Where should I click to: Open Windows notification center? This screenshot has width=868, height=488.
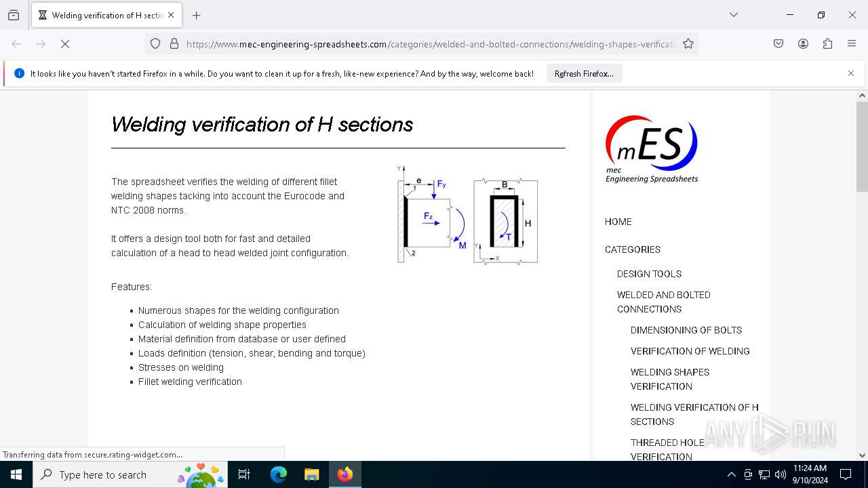pyautogui.click(x=846, y=474)
